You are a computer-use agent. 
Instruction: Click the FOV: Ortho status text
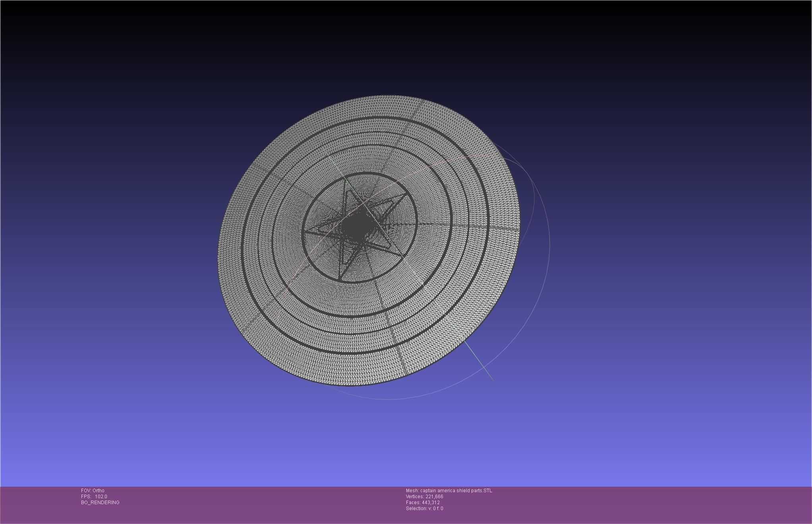point(93,491)
